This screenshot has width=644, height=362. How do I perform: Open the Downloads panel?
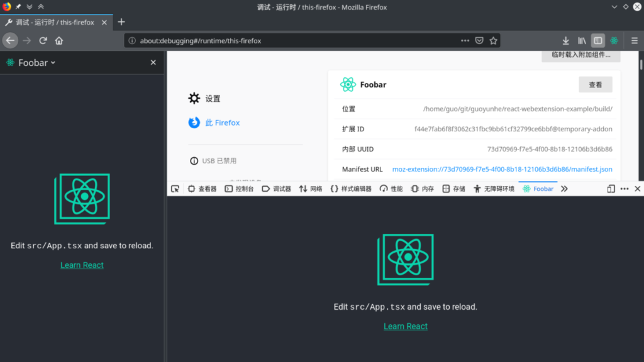click(565, 41)
